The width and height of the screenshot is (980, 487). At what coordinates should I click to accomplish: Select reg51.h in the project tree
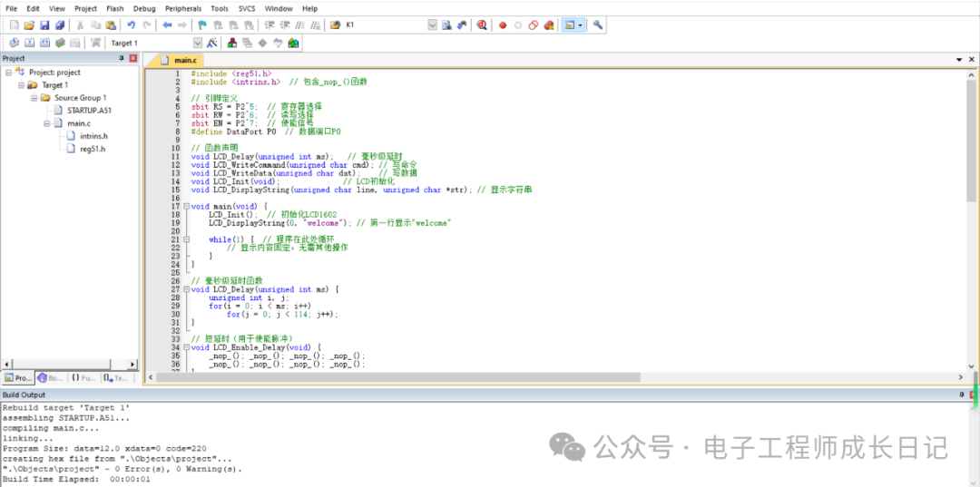click(86, 149)
